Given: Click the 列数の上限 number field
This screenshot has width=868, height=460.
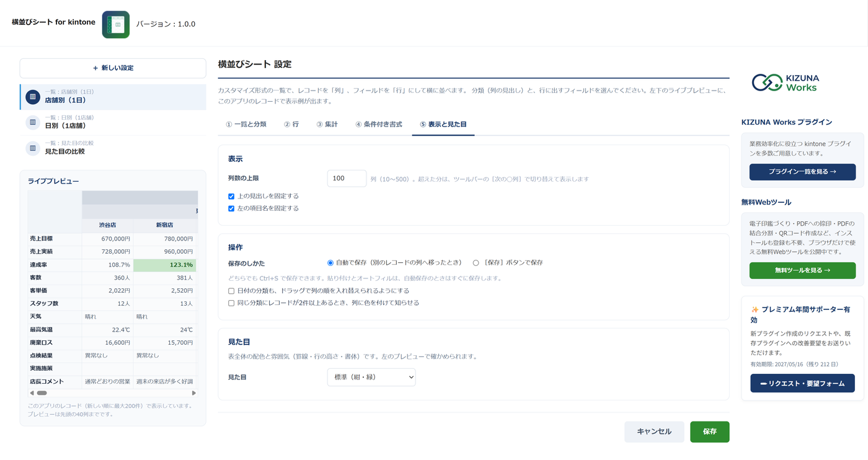Looking at the screenshot, I should [x=347, y=179].
